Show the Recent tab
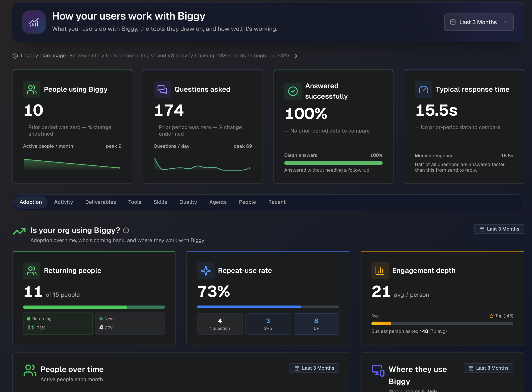The width and height of the screenshot is (532, 392). [277, 202]
